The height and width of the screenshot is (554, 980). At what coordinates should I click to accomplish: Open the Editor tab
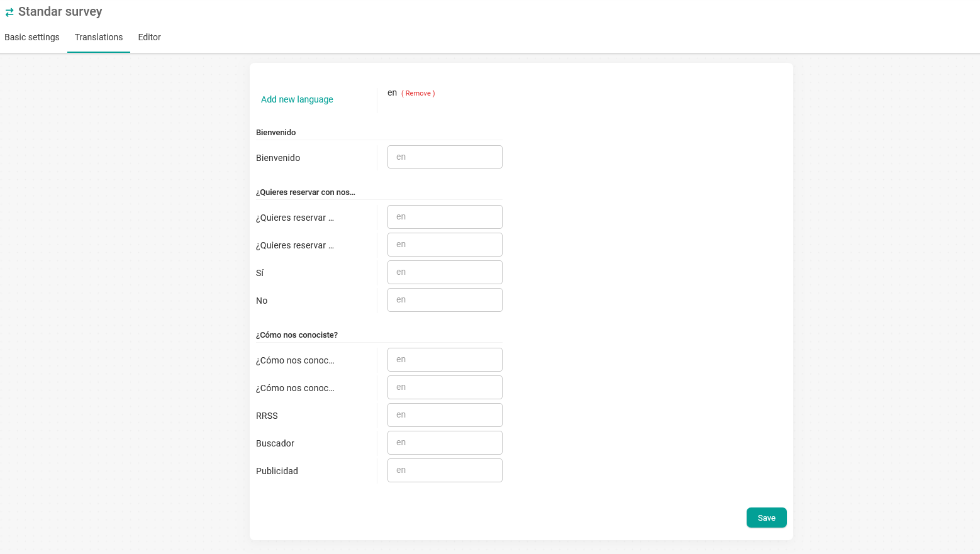tap(150, 37)
